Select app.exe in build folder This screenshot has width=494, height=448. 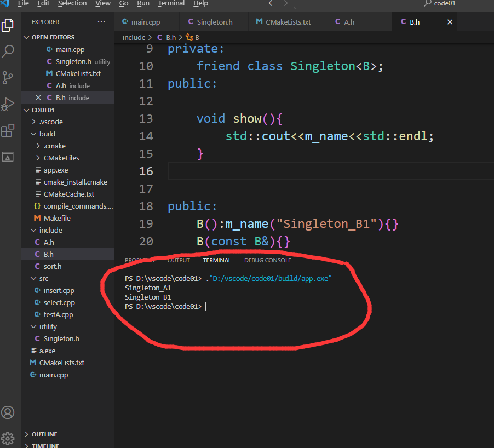pyautogui.click(x=67, y=170)
